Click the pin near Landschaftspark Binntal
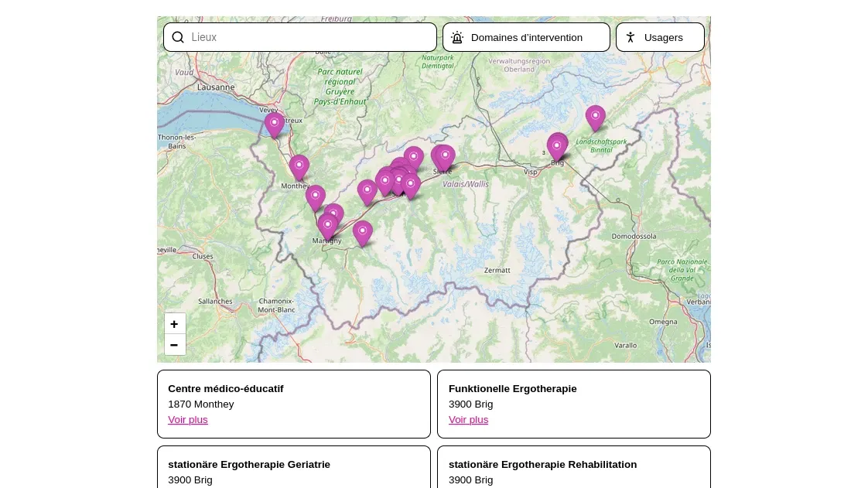 coord(595,117)
